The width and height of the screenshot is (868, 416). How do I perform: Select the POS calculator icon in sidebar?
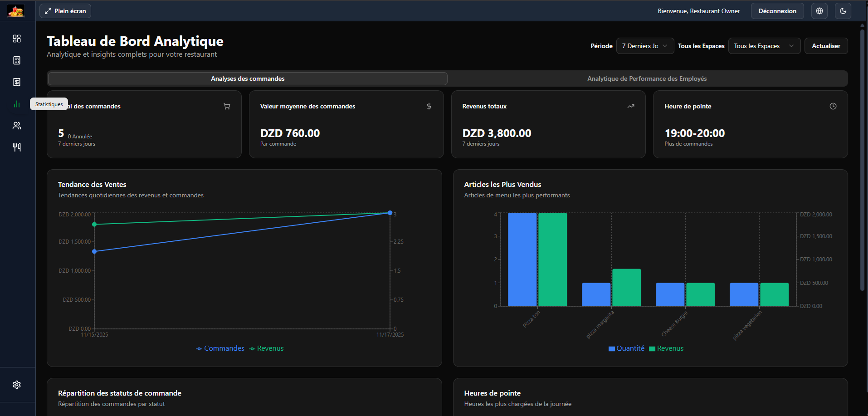pyautogui.click(x=17, y=60)
